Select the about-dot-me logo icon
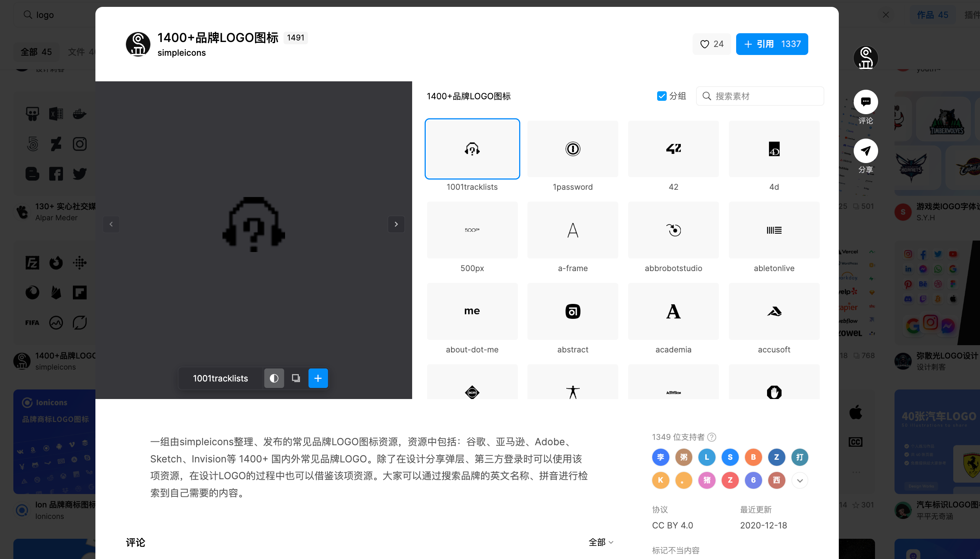The image size is (980, 559). click(x=472, y=311)
